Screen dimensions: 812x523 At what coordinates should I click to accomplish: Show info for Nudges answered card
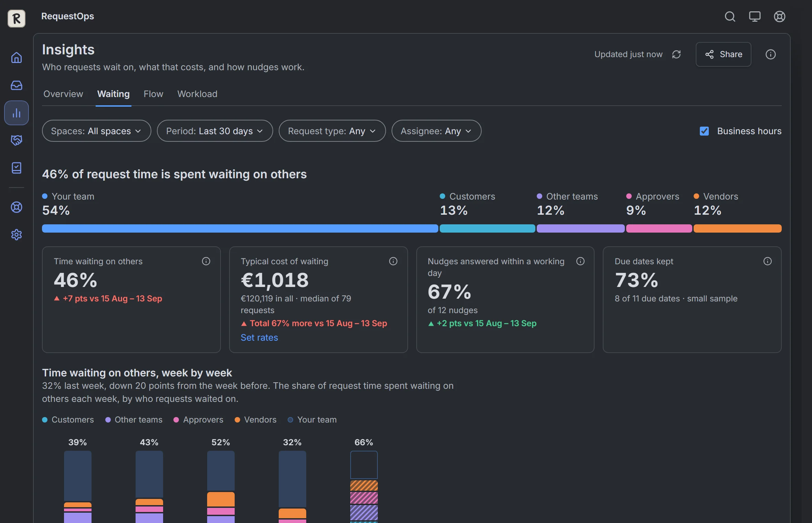[580, 261]
